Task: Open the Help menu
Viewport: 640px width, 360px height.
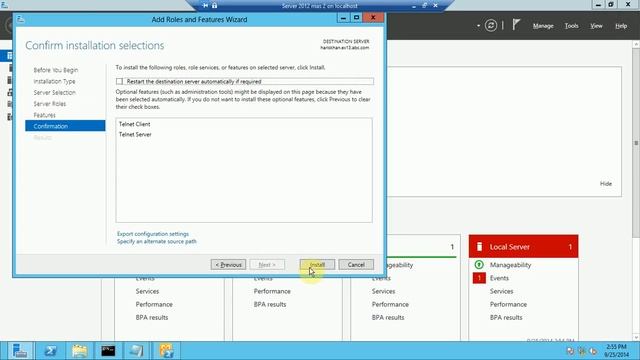Action: [621, 26]
